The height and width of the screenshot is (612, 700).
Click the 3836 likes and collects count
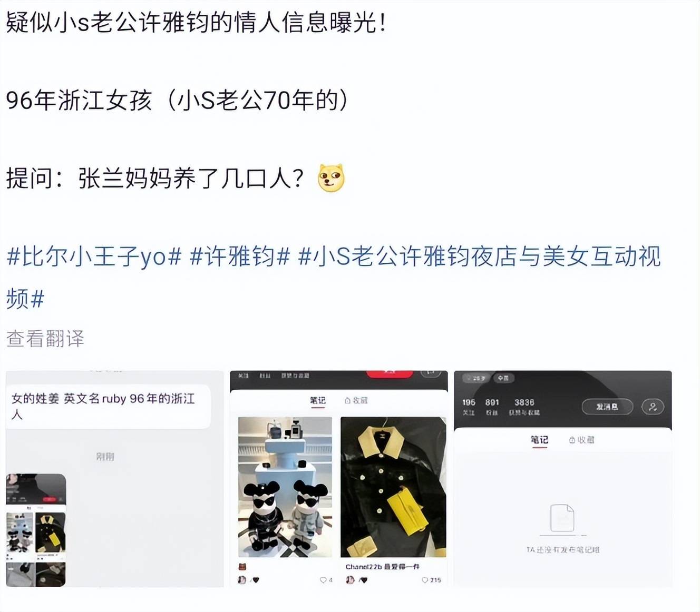pyautogui.click(x=524, y=407)
